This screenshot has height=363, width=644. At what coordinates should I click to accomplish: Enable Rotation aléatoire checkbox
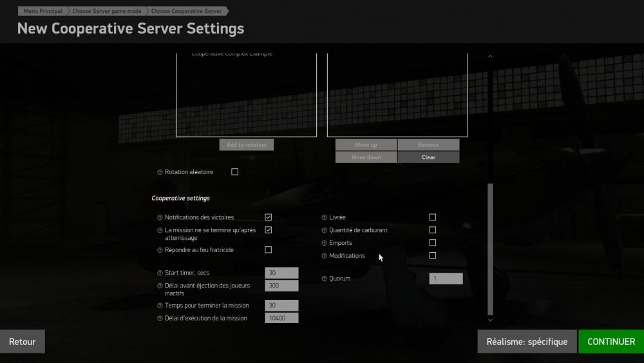click(x=234, y=172)
